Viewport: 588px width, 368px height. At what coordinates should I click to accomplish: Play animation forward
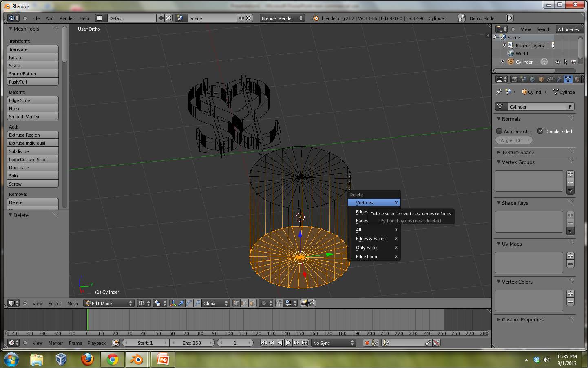tap(288, 343)
